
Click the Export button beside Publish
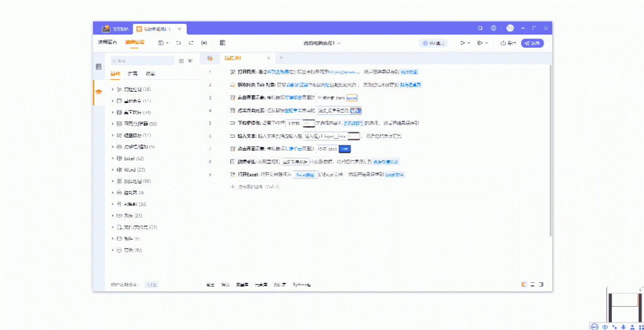[x=508, y=43]
